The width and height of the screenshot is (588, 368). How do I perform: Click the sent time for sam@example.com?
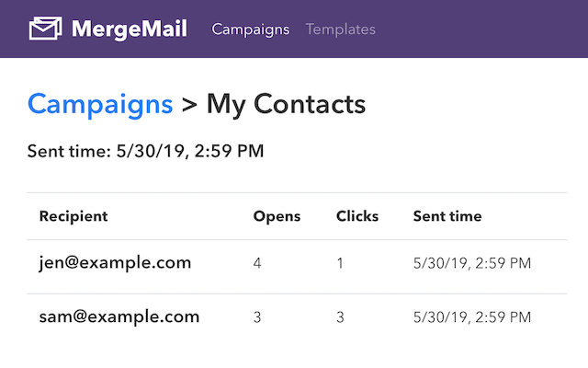point(472,317)
